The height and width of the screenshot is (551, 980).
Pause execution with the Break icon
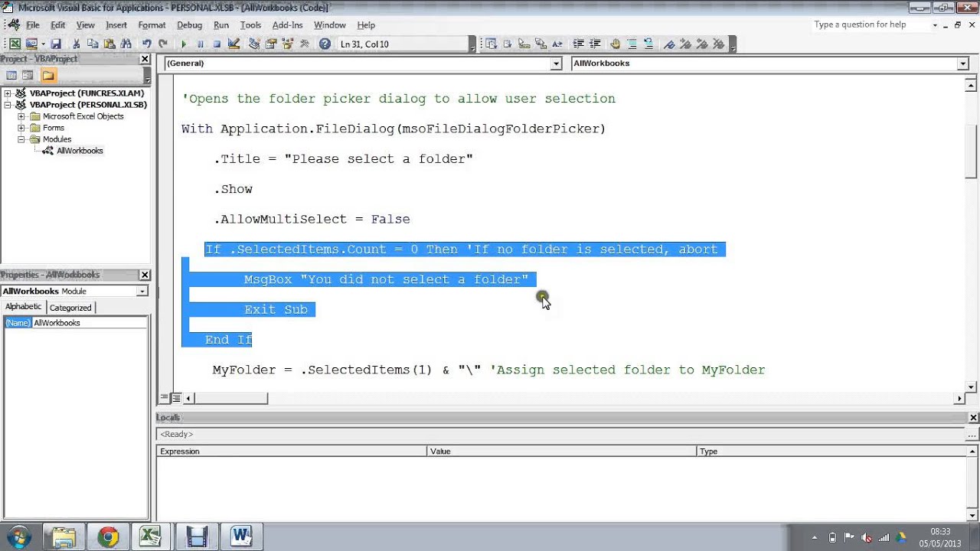(x=201, y=44)
